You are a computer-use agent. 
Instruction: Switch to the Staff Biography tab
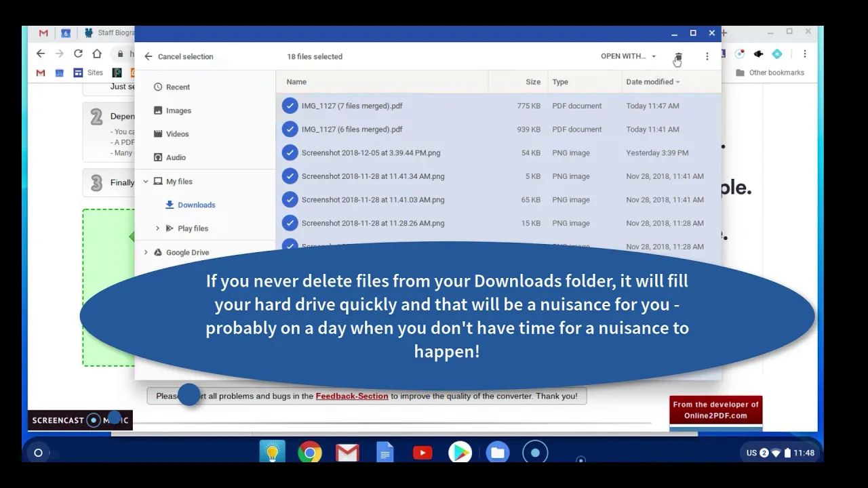click(x=108, y=33)
